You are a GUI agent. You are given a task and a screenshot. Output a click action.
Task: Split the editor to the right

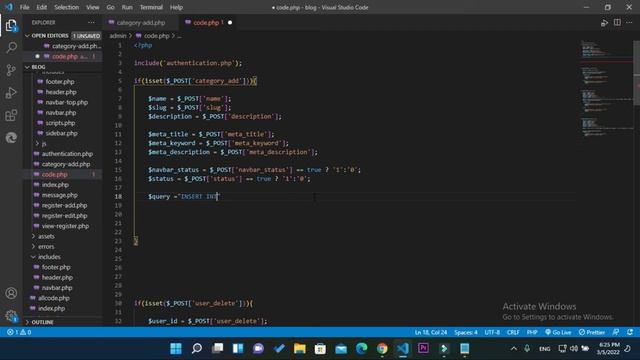pyautogui.click(x=617, y=23)
